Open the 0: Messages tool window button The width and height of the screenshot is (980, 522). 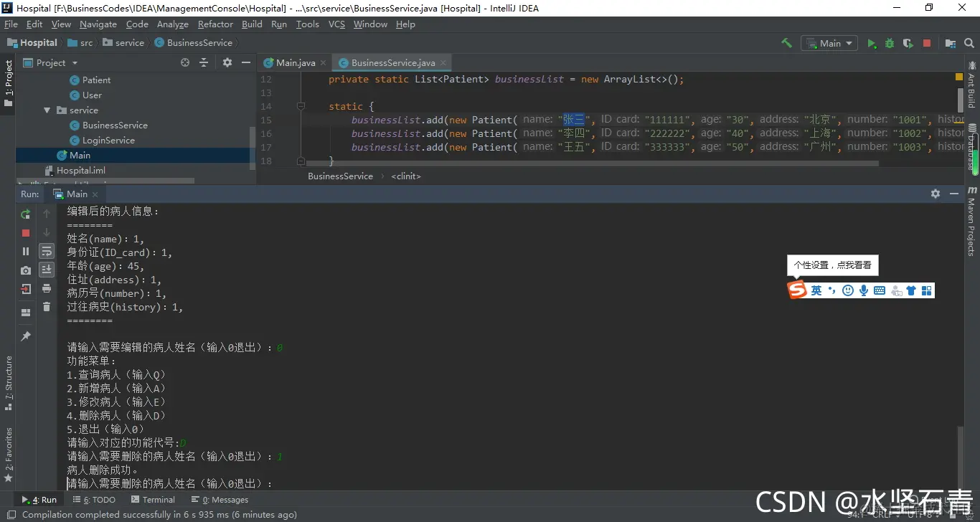click(220, 500)
